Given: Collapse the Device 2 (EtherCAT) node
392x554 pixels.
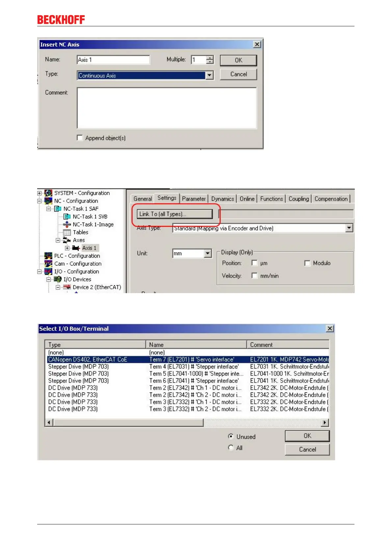Looking at the screenshot, I should pyautogui.click(x=58, y=287).
